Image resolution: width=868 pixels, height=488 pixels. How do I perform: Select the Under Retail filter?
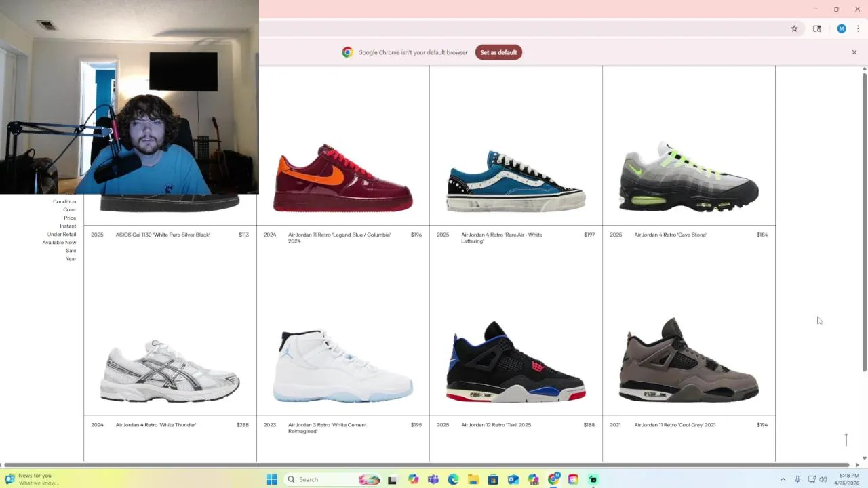(62, 234)
